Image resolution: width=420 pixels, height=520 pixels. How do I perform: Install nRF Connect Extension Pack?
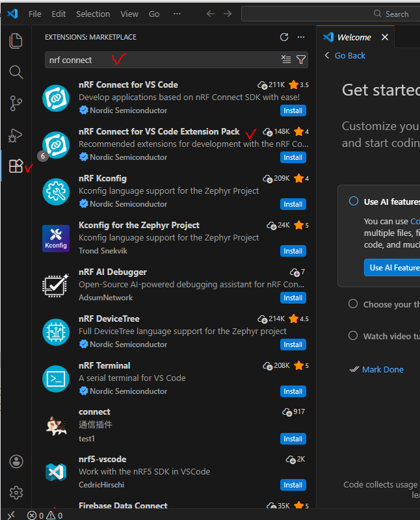293,157
